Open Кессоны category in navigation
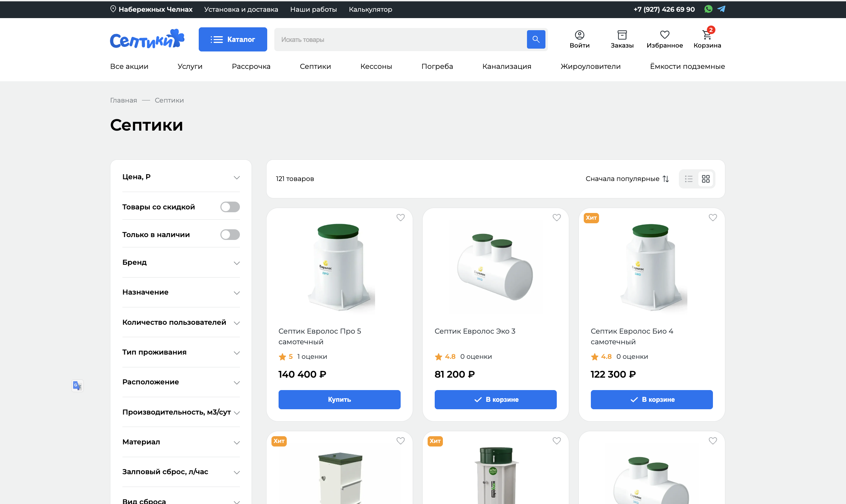 click(376, 66)
